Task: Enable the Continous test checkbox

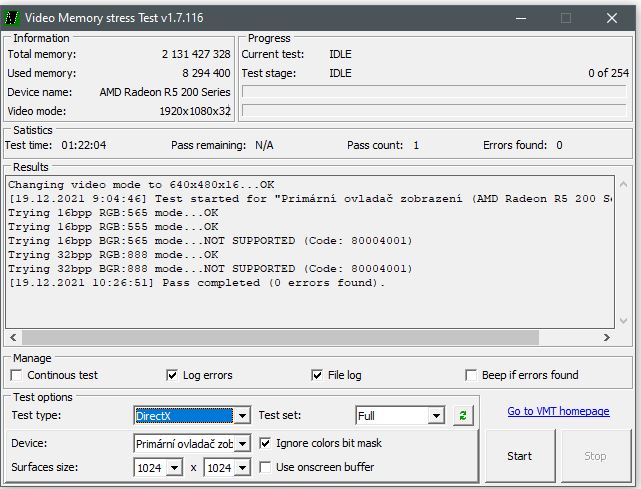Action: (x=17, y=376)
